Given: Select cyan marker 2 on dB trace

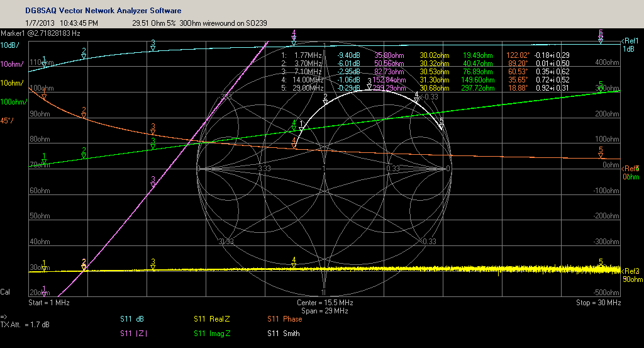Looking at the screenshot, I should click(x=84, y=53).
